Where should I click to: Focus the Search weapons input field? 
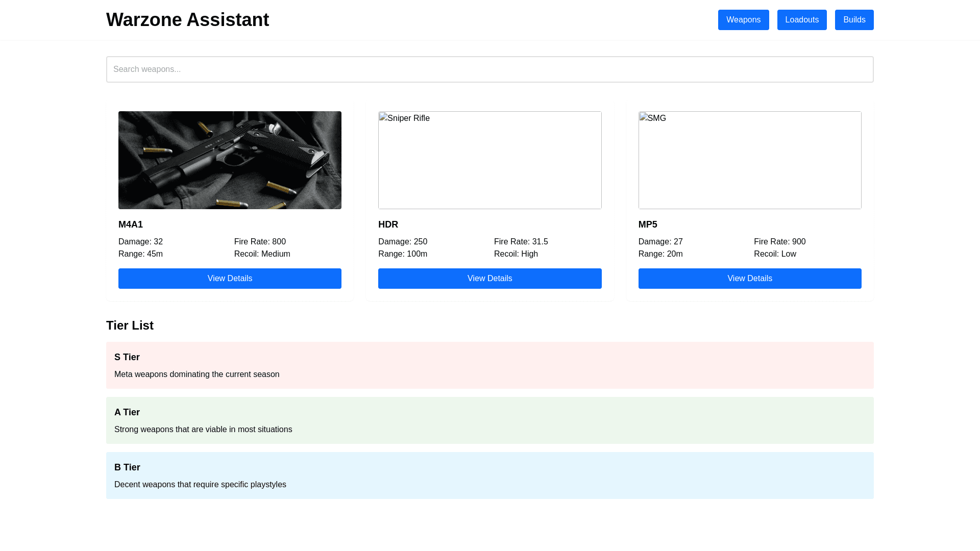[x=489, y=69]
